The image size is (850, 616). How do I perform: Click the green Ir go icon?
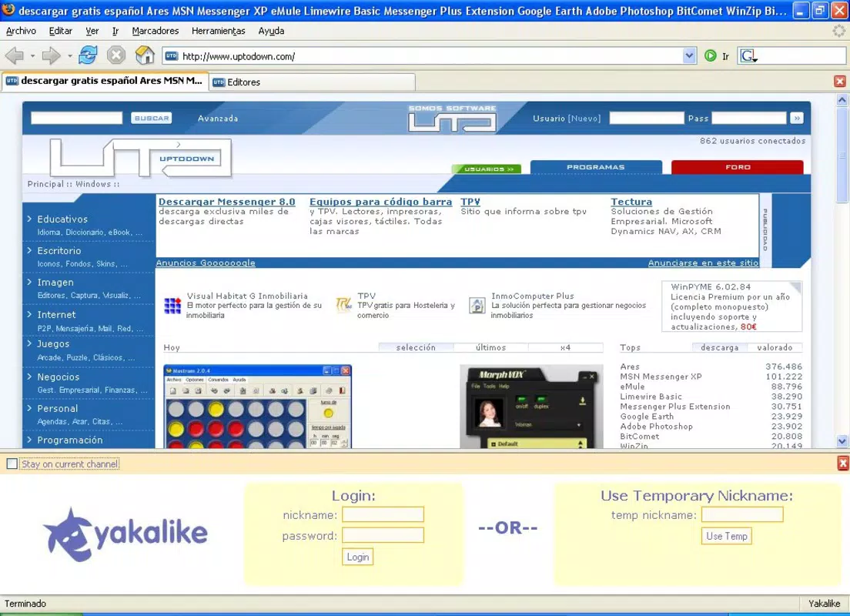click(x=710, y=56)
